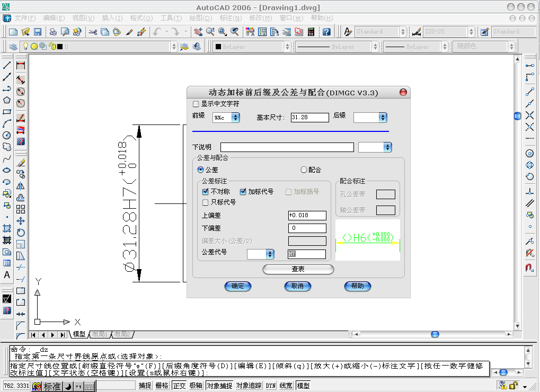The width and height of the screenshot is (540, 392).
Task: Click the 上偏差 input field
Action: [307, 216]
